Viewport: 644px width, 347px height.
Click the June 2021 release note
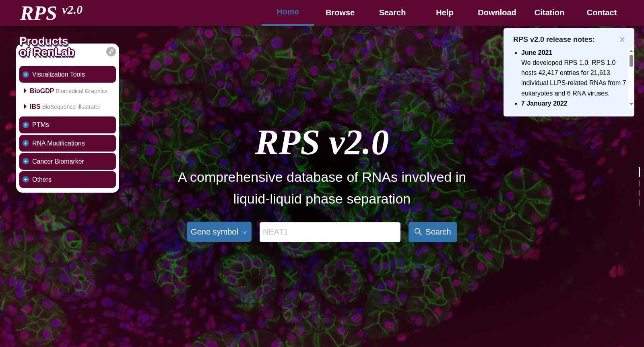[537, 53]
